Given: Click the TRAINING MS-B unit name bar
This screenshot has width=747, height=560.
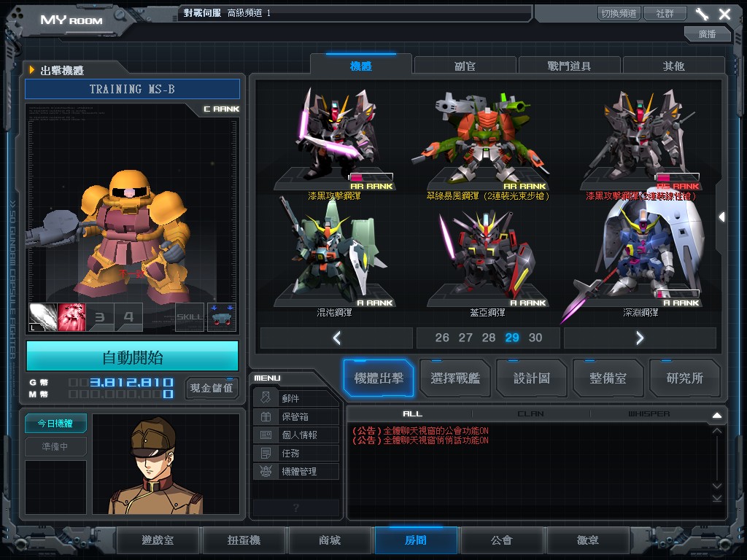Looking at the screenshot, I should [x=133, y=89].
